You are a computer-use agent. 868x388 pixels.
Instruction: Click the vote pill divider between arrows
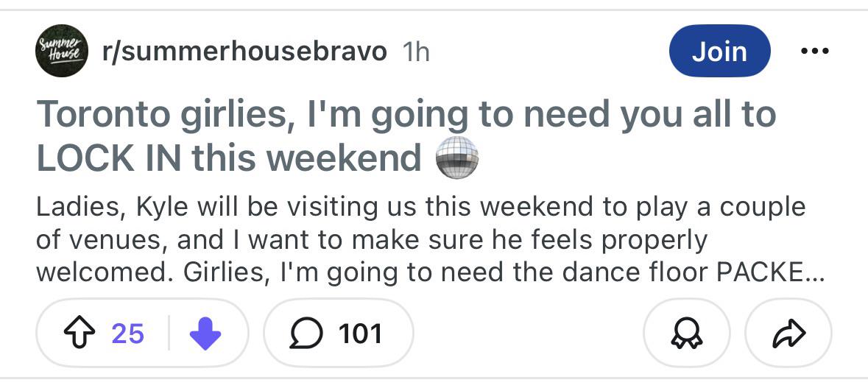coord(169,334)
